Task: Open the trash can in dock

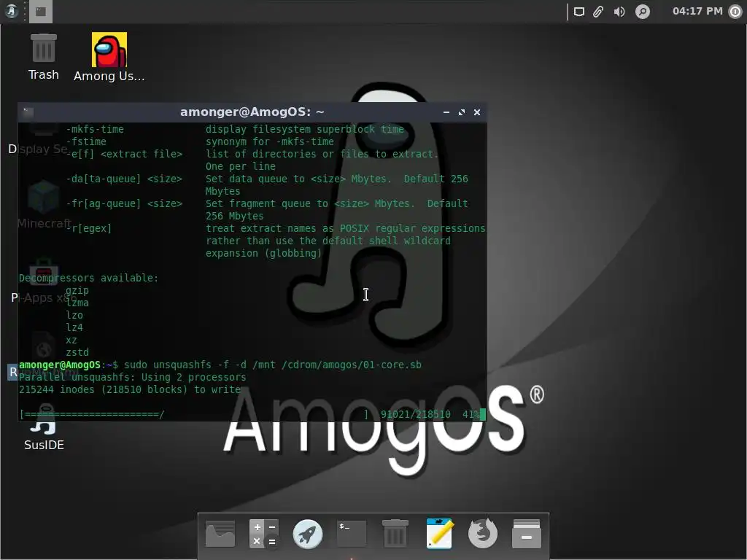Action: coord(395,534)
